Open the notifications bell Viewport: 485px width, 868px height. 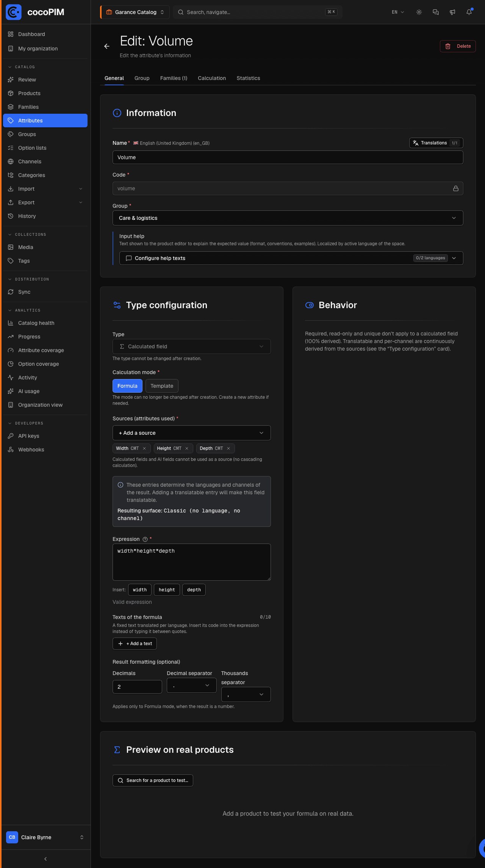469,12
